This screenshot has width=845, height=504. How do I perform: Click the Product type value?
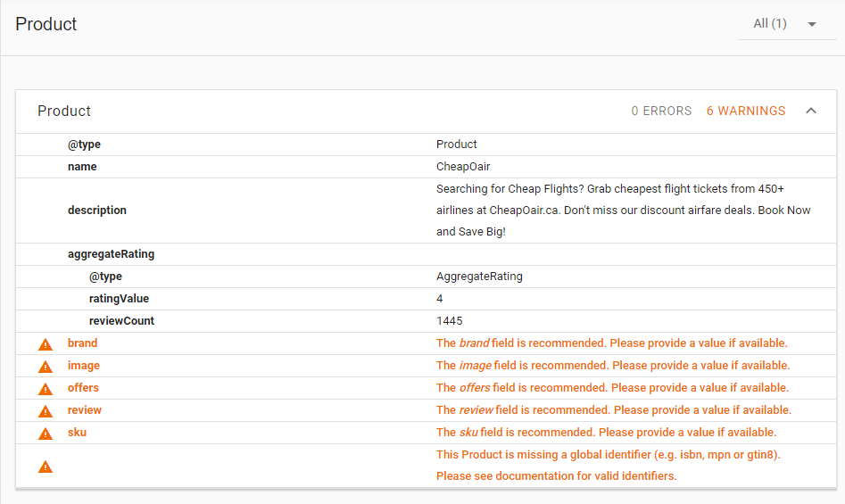click(457, 145)
